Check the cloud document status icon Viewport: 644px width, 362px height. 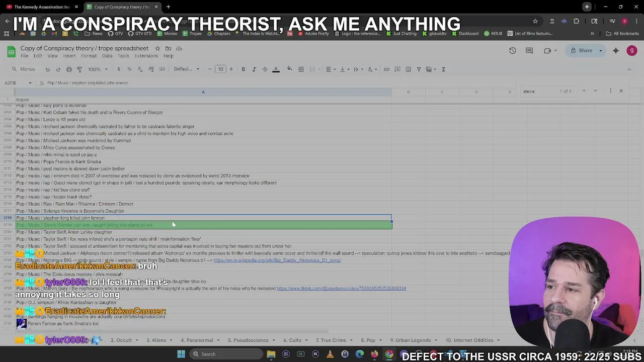(x=179, y=48)
